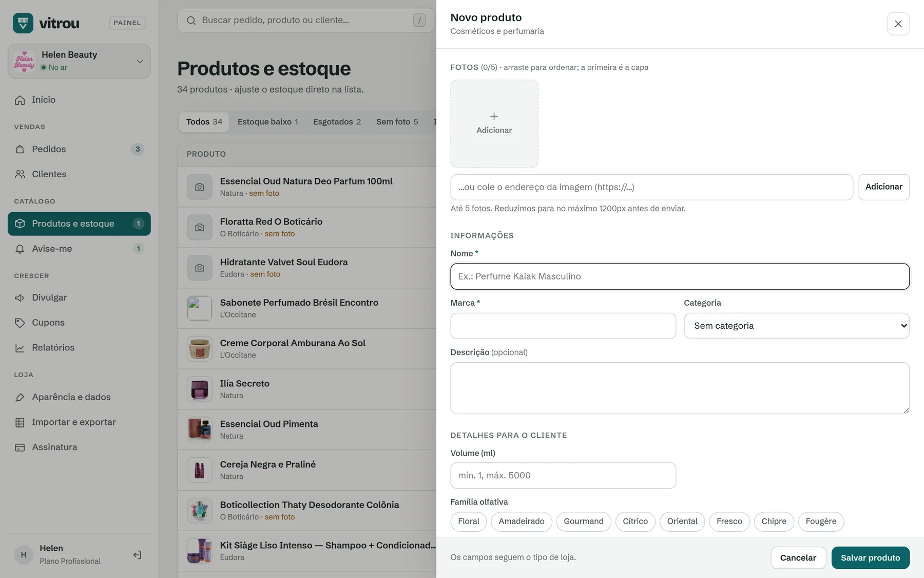This screenshot has width=924, height=578.
Task: Focus the image URL input field
Action: (x=652, y=187)
